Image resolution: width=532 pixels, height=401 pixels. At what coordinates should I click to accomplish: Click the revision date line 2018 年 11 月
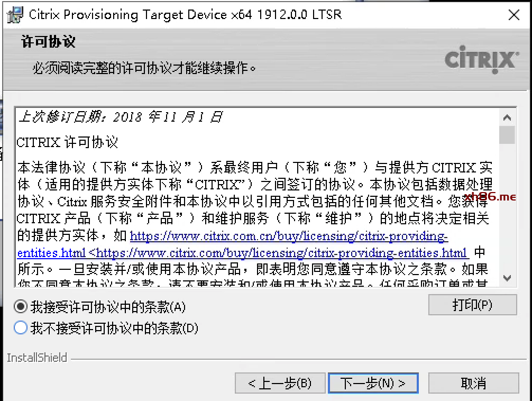tap(121, 117)
